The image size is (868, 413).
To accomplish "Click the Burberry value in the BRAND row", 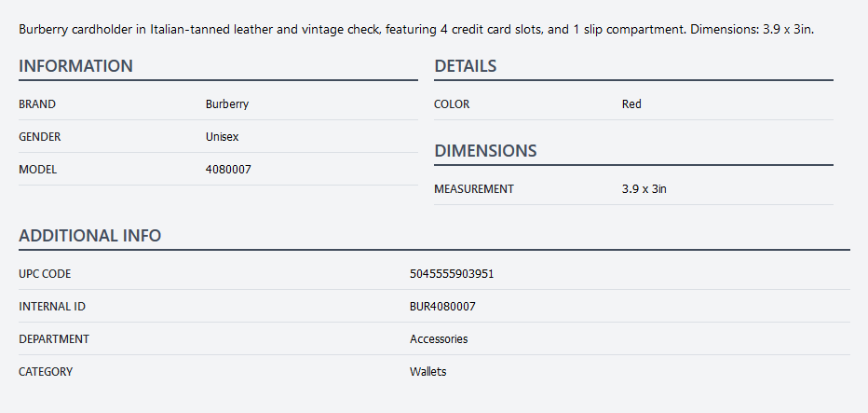I will (x=226, y=104).
